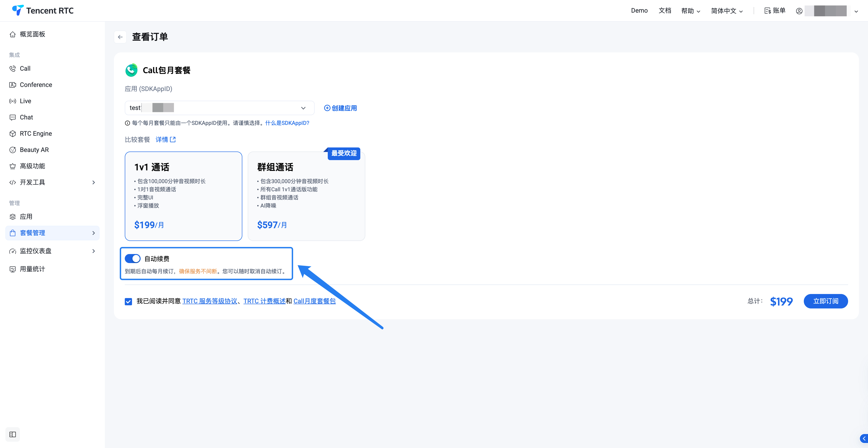Click the user account avatar icon
868x448 pixels.
pos(799,11)
